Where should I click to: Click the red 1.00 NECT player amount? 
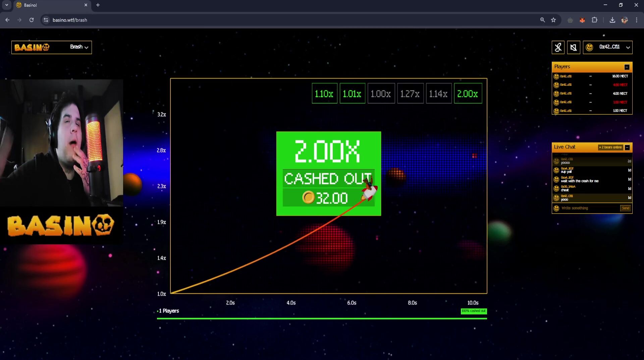click(x=620, y=102)
